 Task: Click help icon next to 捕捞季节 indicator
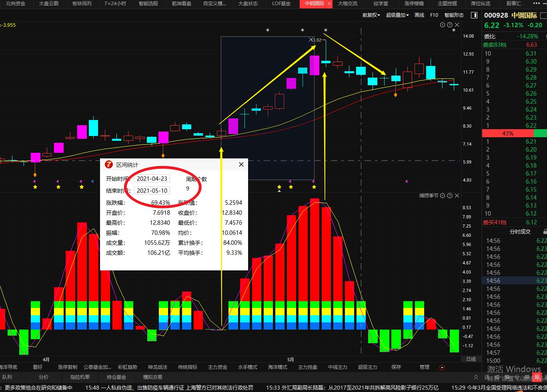click(449, 196)
